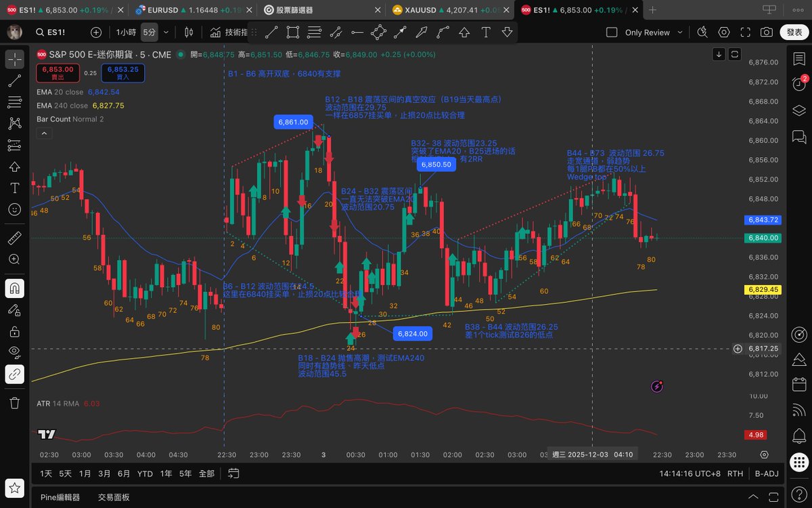
Task: Hide all drawings with eye icon
Action: click(14, 352)
